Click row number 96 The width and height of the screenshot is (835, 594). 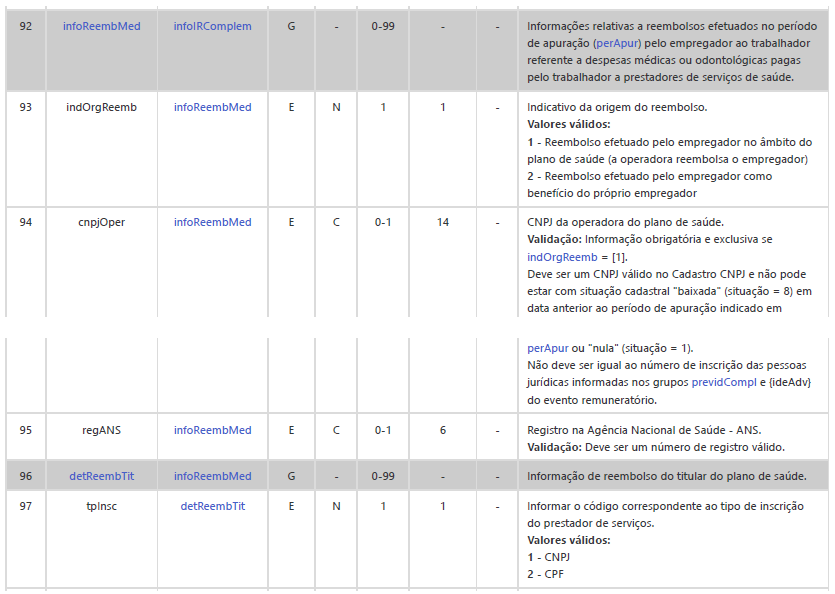26,476
